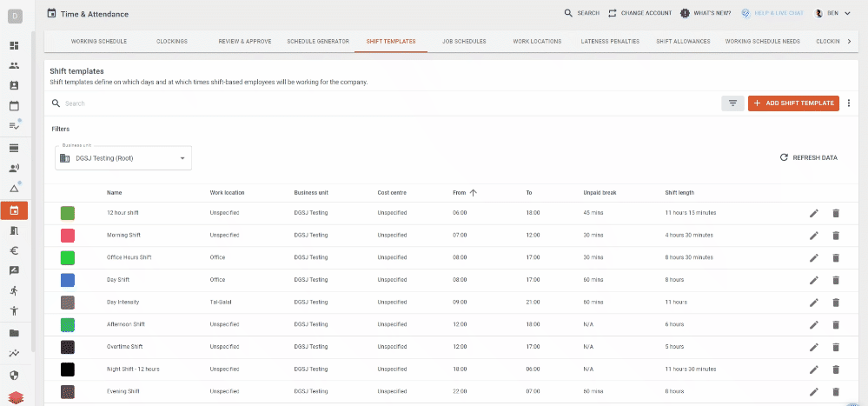
Task: Click the Change Account button
Action: click(x=640, y=13)
